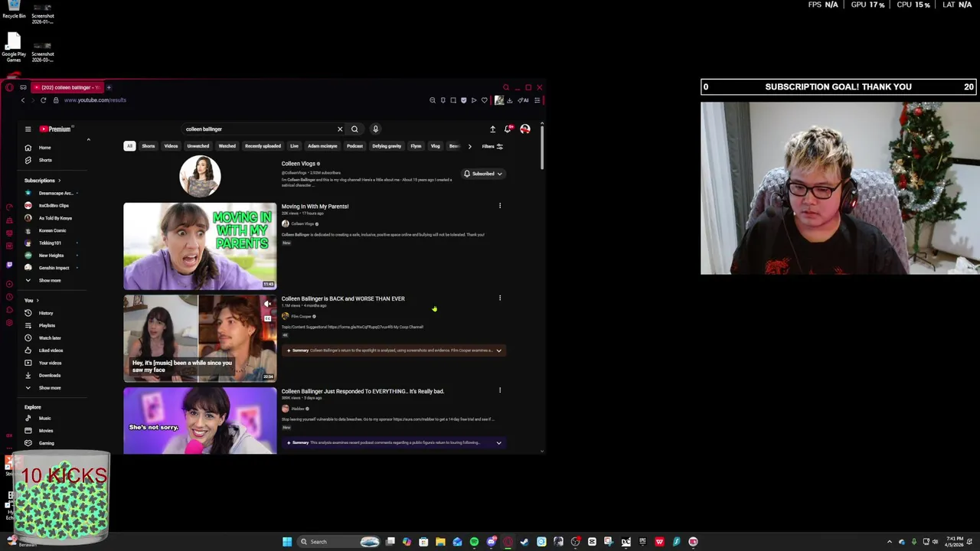Open the Genshin Impact subscription channel

point(54,268)
